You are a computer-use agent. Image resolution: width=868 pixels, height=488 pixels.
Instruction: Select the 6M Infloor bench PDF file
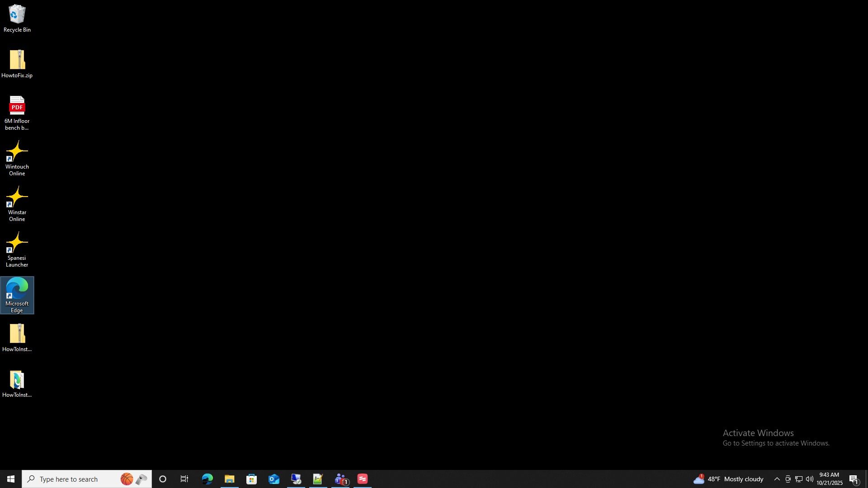tap(17, 113)
